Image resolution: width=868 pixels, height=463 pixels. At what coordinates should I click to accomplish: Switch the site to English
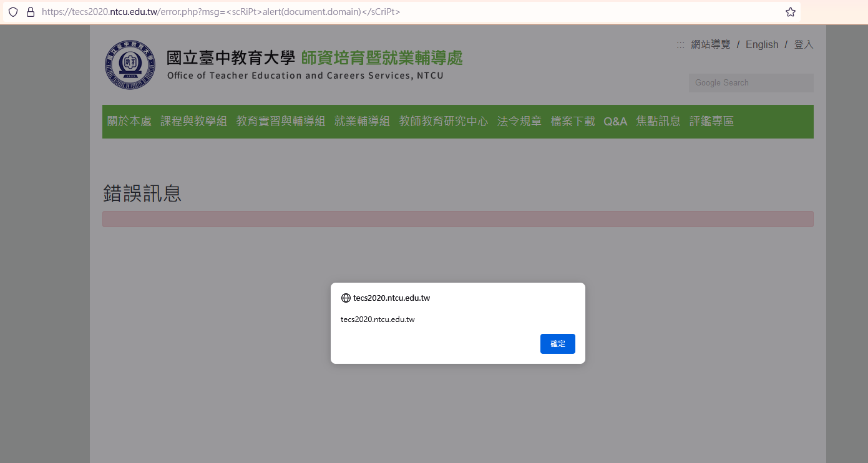[x=762, y=44]
